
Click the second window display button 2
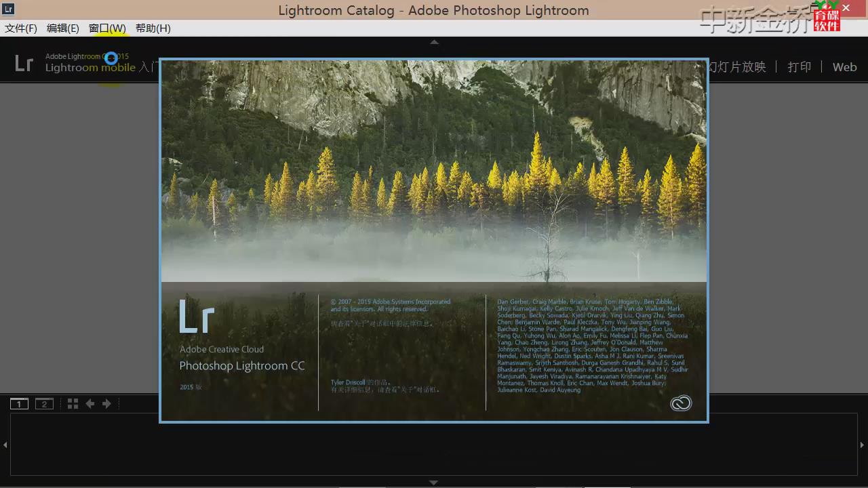[x=44, y=404]
